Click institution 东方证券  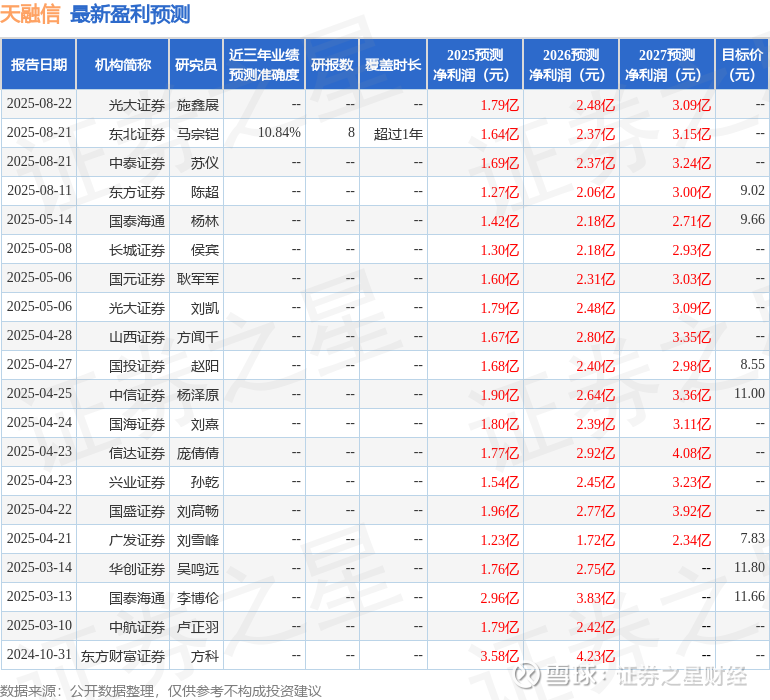pyautogui.click(x=137, y=192)
